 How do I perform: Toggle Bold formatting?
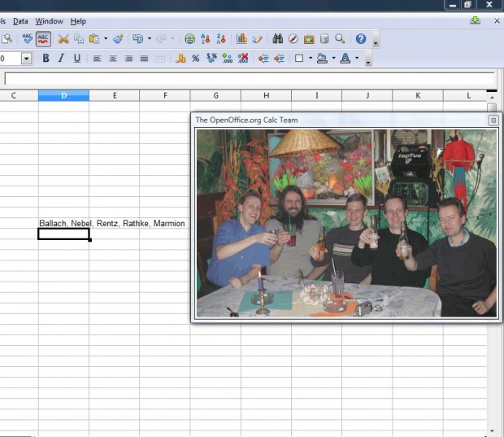(x=46, y=59)
